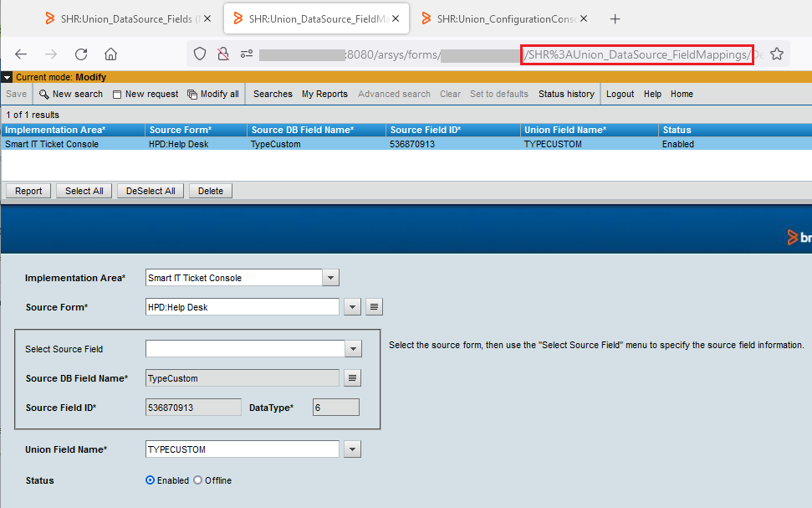This screenshot has width=812, height=508.
Task: Open the Source DB Field Name list icon
Action: 353,378
